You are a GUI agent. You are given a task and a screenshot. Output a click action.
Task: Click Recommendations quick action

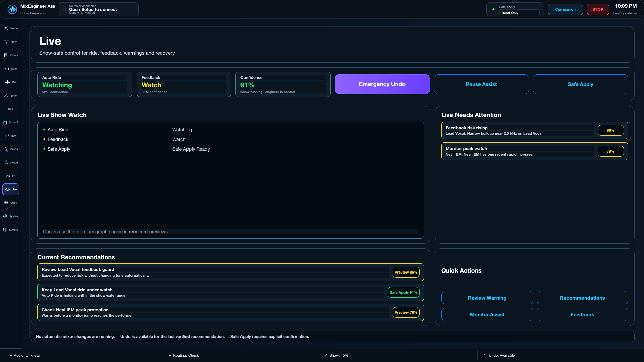(582, 298)
